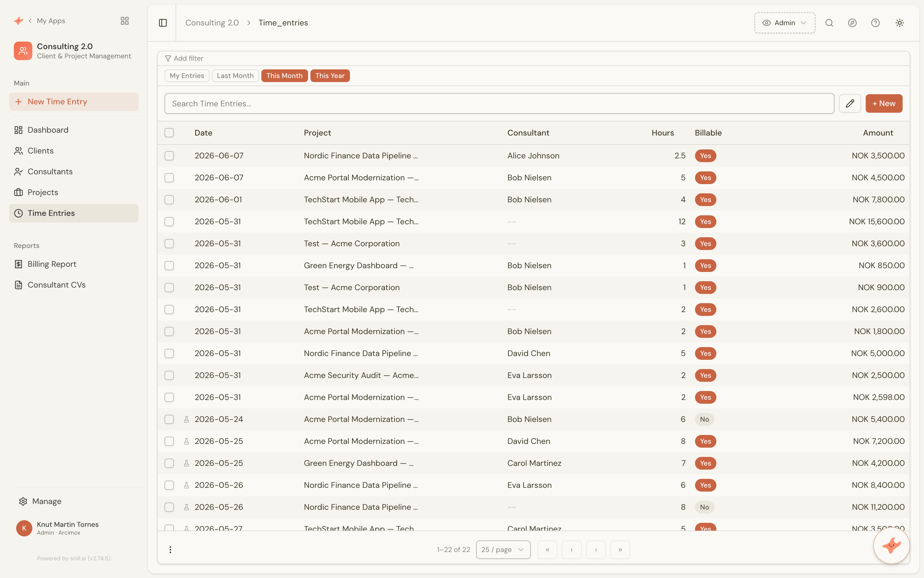Image resolution: width=924 pixels, height=578 pixels.
Task: Sort by the Consultant column header
Action: click(x=528, y=133)
